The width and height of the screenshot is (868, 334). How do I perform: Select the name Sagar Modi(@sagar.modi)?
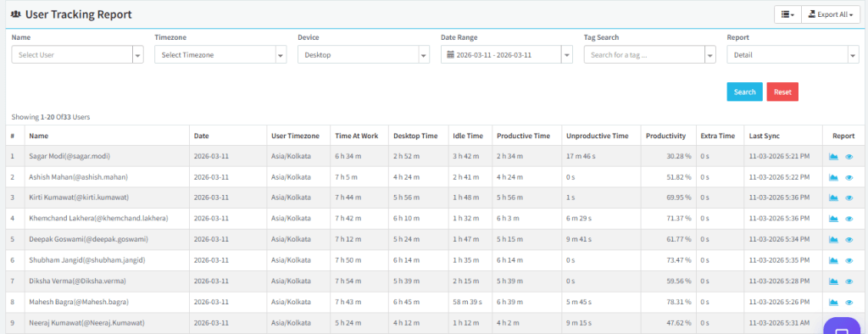tap(70, 157)
